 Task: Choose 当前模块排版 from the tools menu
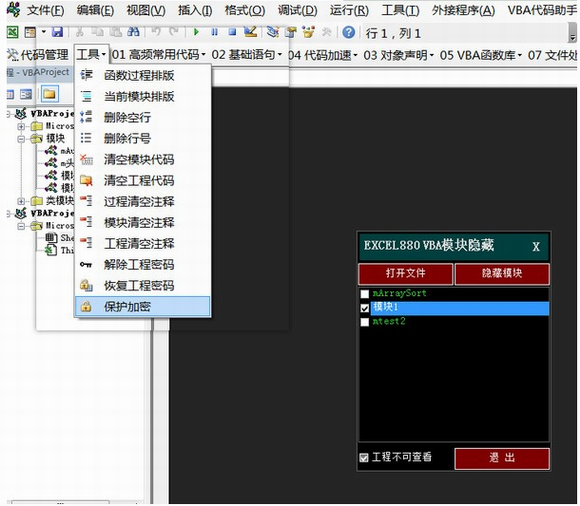(x=143, y=96)
